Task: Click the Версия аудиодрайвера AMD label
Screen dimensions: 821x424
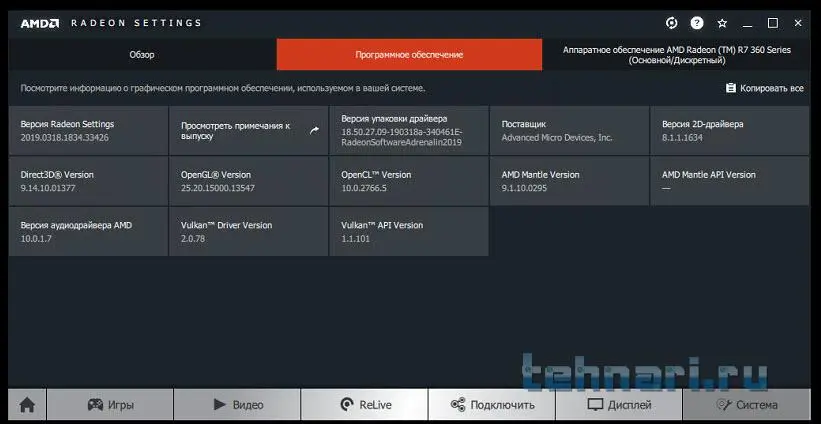Action: (76, 225)
